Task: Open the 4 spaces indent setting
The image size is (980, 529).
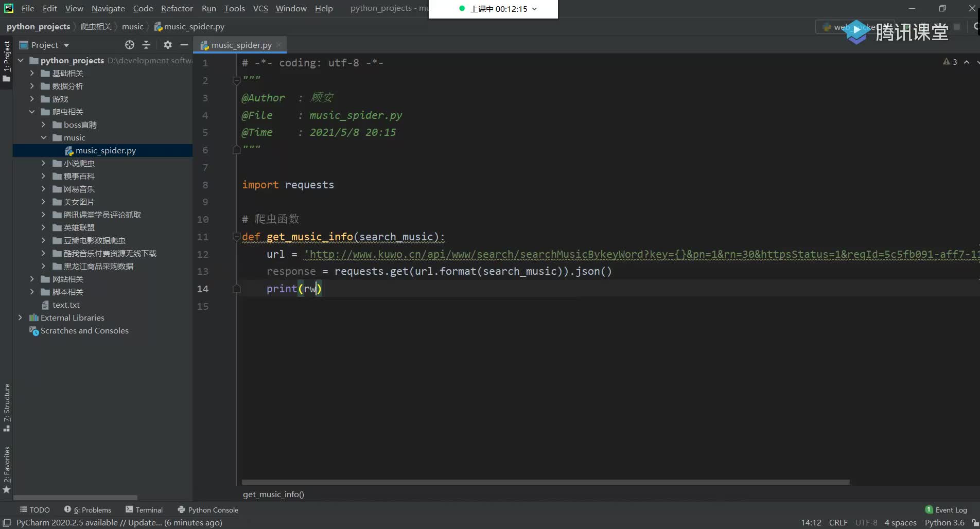Action: click(x=900, y=522)
